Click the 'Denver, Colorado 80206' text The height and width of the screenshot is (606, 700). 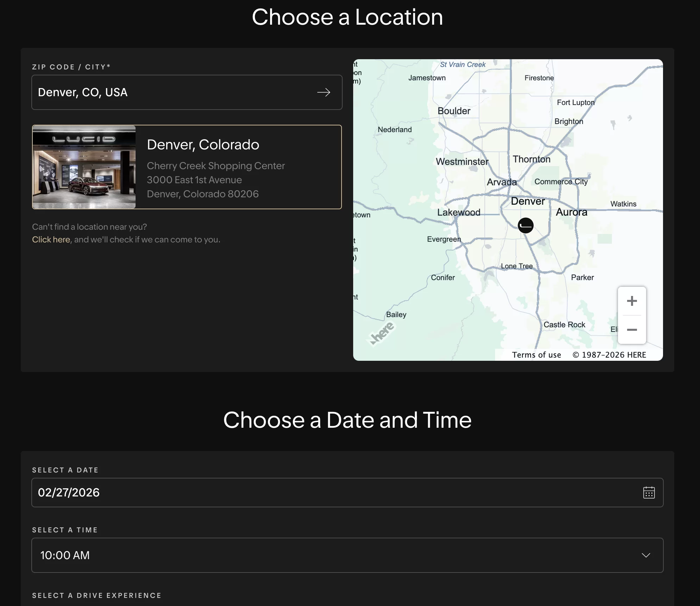(x=202, y=194)
